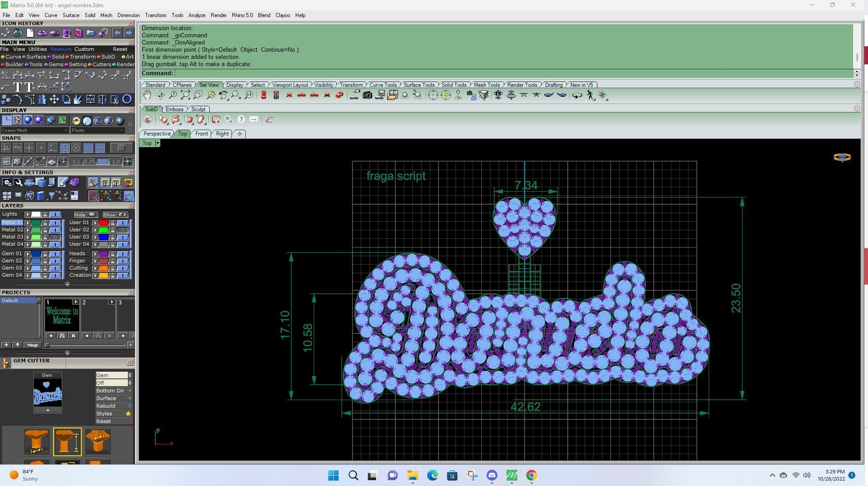Click the Mngr button in Projects
Screen dimensions: 868x486
point(32,345)
